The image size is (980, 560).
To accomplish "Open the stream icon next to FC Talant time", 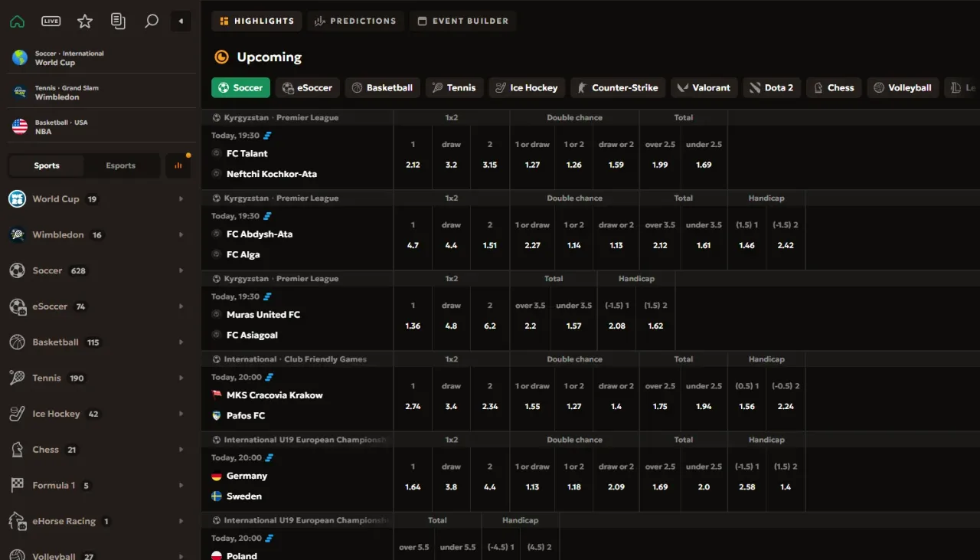I will tap(267, 136).
